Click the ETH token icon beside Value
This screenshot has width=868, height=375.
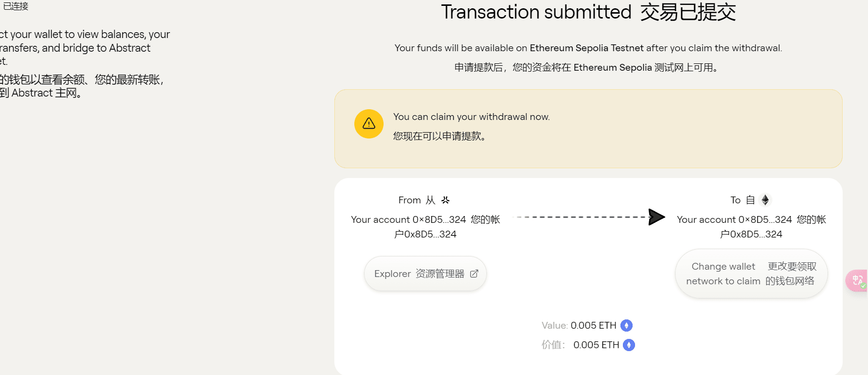[x=626, y=325]
